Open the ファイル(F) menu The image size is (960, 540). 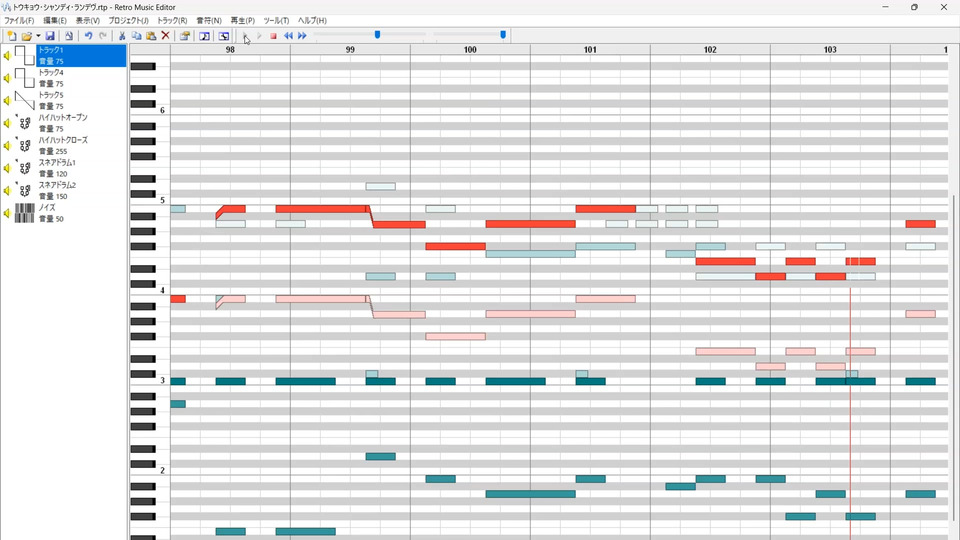[x=19, y=20]
